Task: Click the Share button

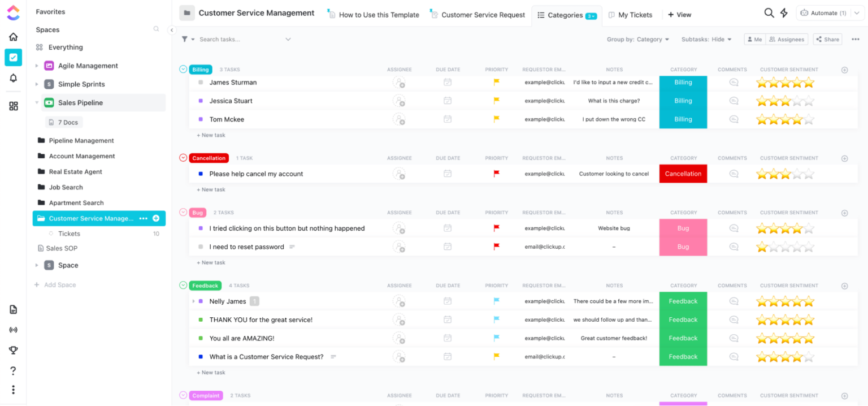Action: (x=827, y=39)
